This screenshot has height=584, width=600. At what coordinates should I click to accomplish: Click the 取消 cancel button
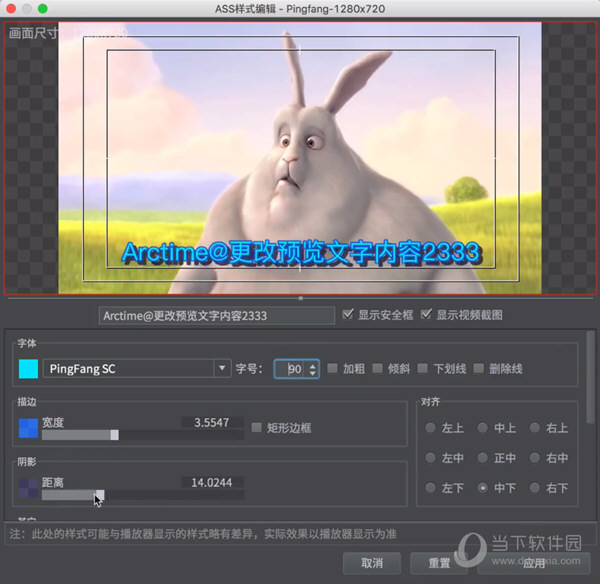click(x=372, y=563)
